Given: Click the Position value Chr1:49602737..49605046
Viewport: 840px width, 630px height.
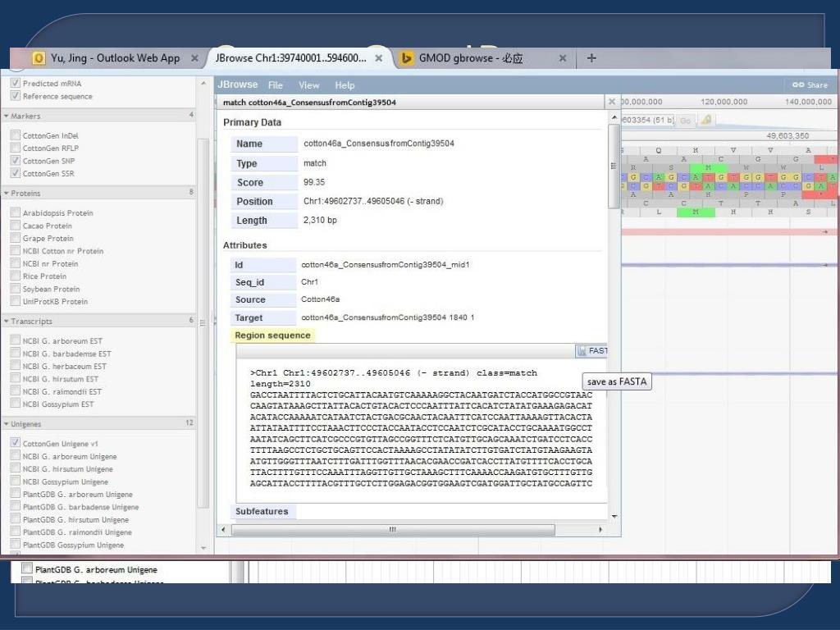Looking at the screenshot, I should [373, 202].
